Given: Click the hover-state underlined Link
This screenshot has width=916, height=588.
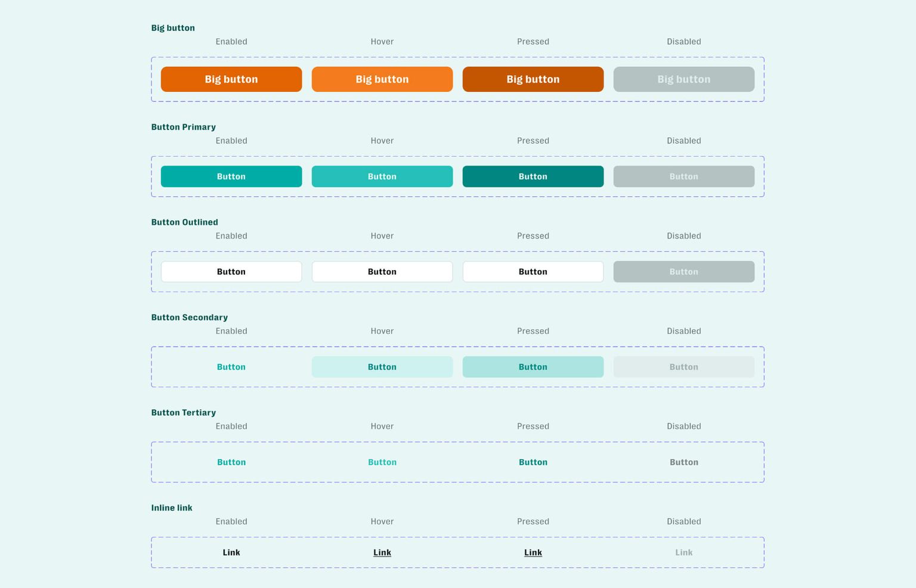Looking at the screenshot, I should (x=382, y=552).
